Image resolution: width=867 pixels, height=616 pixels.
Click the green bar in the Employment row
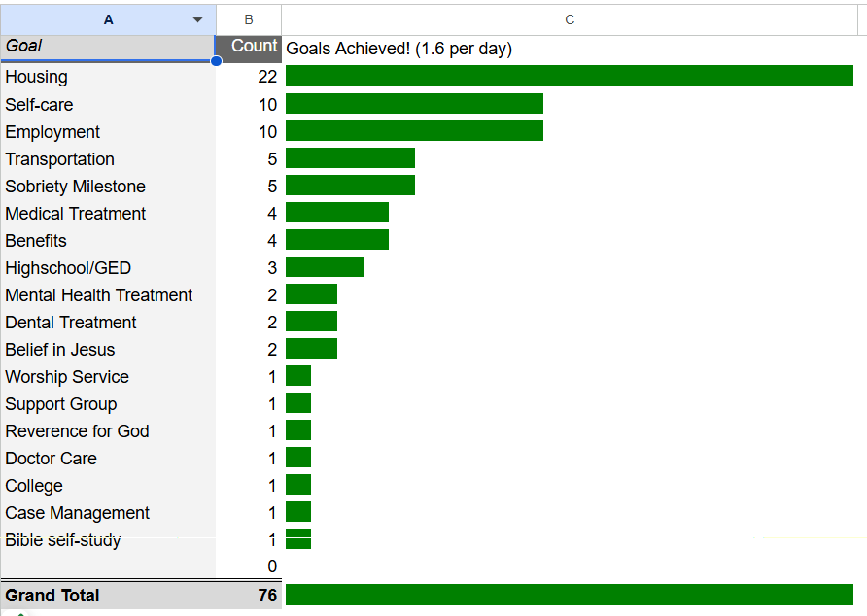(415, 130)
